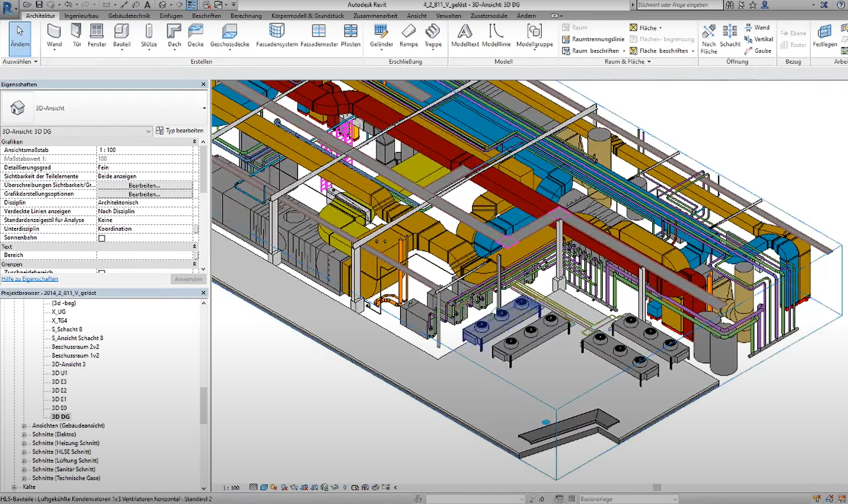
Task: Click the Stichwort oder Frage search field
Action: tap(679, 5)
